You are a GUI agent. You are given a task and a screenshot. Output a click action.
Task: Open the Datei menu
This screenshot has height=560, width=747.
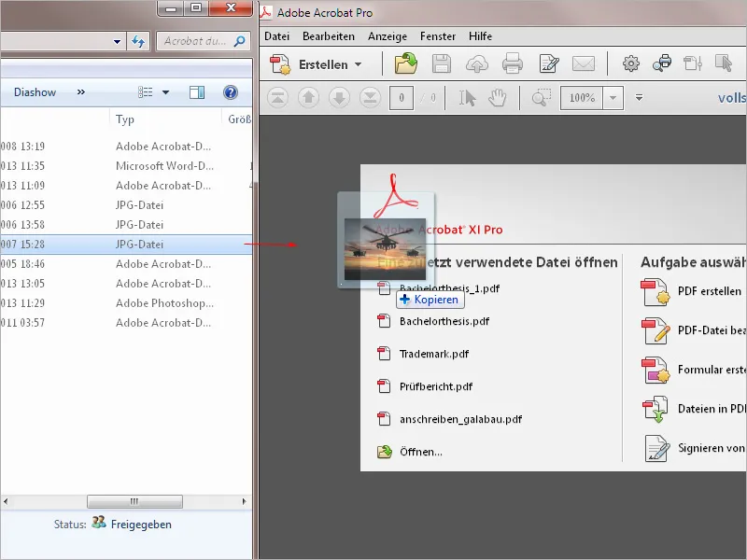[276, 36]
